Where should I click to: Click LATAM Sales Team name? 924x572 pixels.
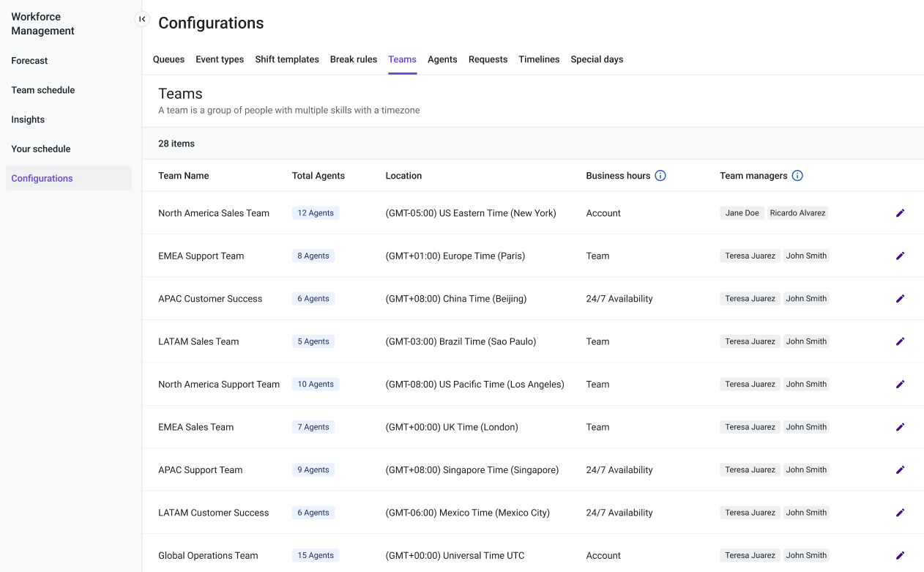point(198,341)
